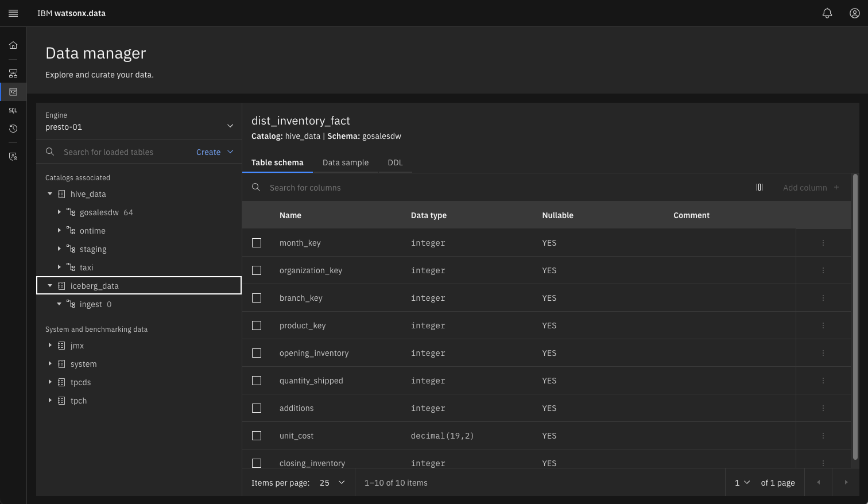The image size is (868, 504).
Task: Check the branch_key column checkbox
Action: click(x=257, y=298)
